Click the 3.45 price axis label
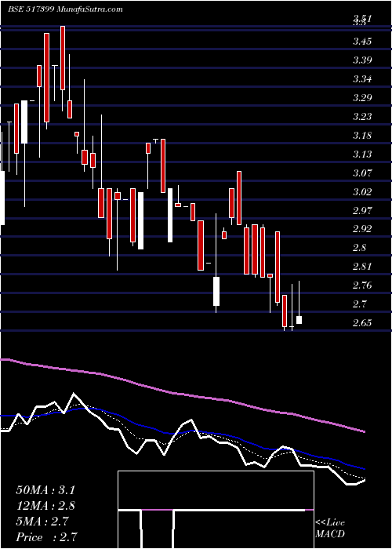The image size is (392, 549). coord(362,42)
